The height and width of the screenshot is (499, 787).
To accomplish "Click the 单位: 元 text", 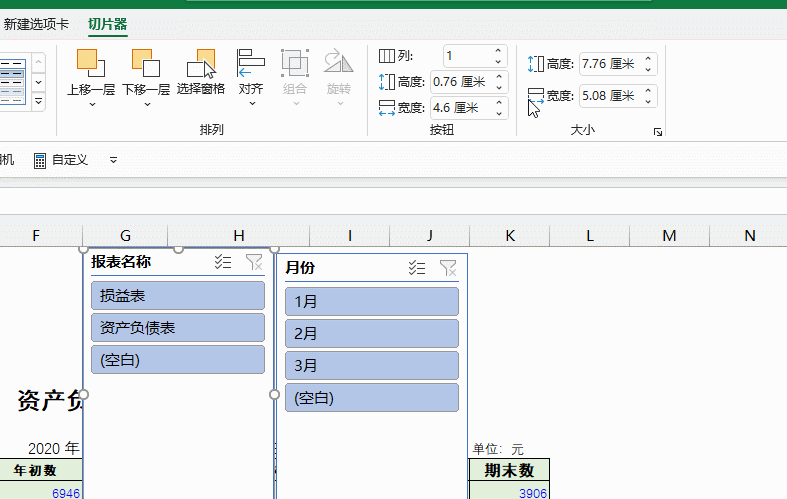I will click(x=497, y=448).
